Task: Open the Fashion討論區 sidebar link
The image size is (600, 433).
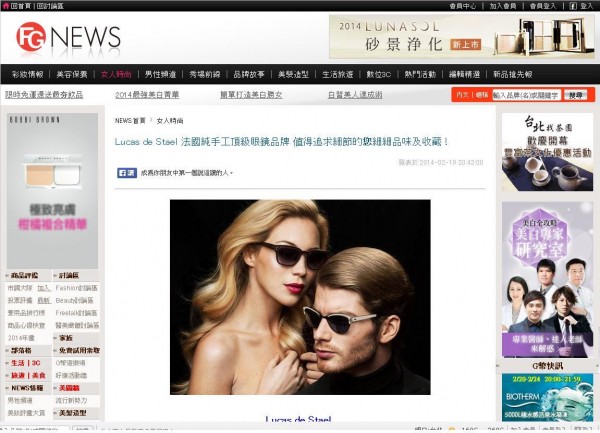Action: pyautogui.click(x=77, y=288)
